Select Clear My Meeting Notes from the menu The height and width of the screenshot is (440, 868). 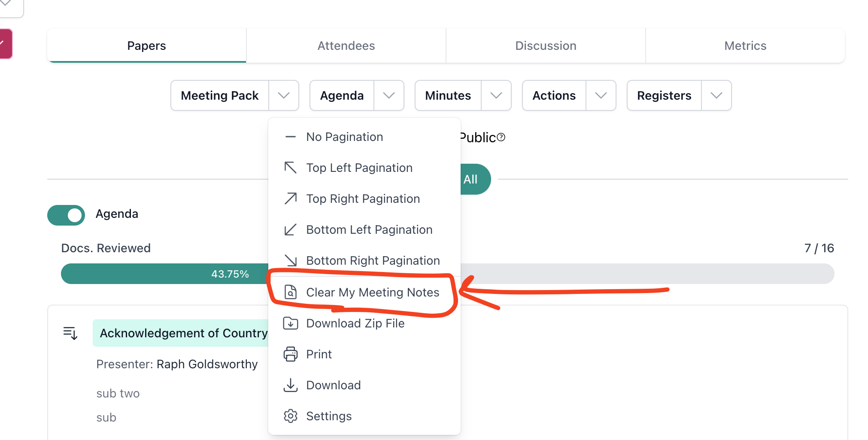(x=373, y=292)
